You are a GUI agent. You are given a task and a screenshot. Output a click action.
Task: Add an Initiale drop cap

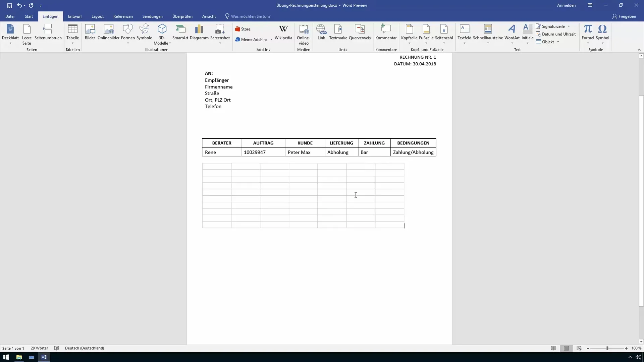(528, 34)
